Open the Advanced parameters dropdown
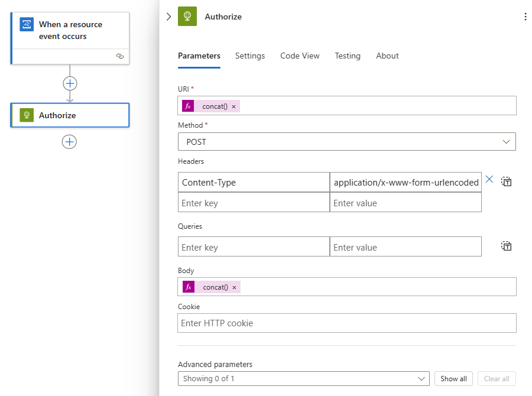Image resolution: width=532 pixels, height=396 pixels. coord(304,378)
